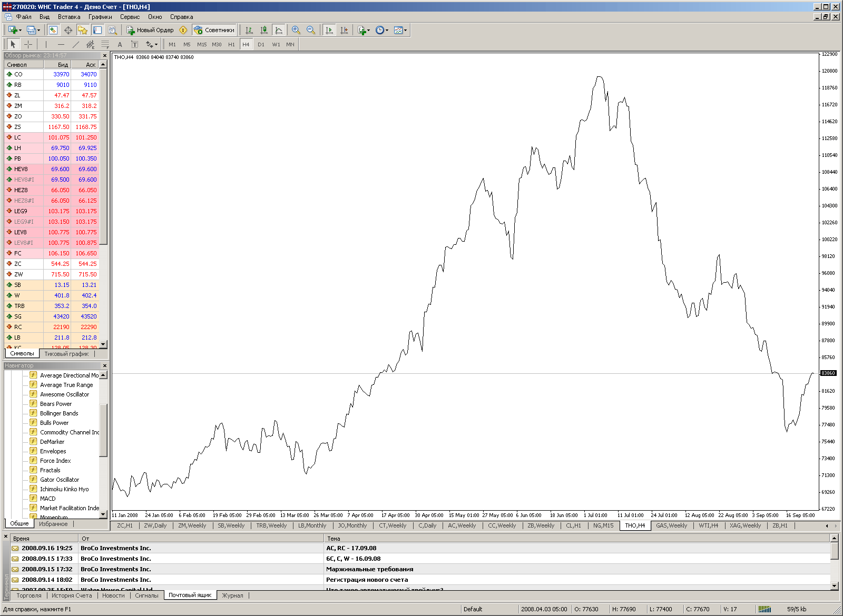Open the Вставка menu
Screen dimensions: 843x616
[69, 17]
